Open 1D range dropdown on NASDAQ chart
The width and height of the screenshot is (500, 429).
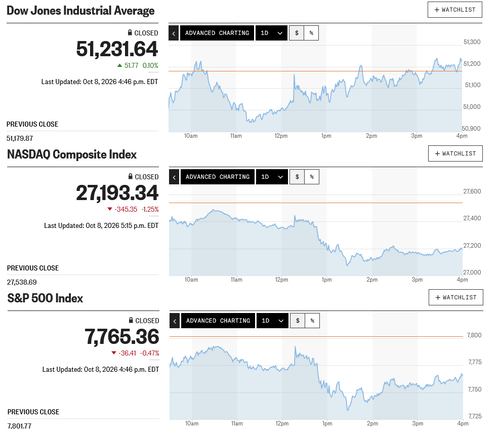click(272, 177)
